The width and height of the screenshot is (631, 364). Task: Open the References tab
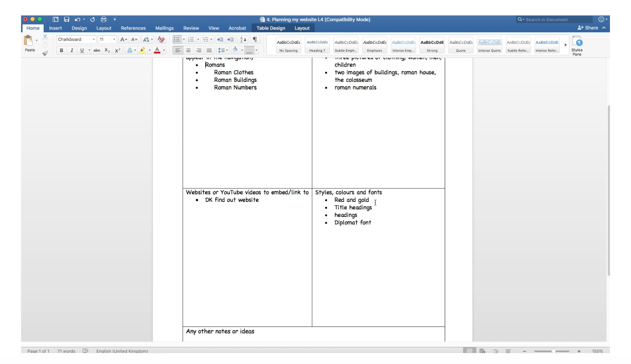coord(133,28)
